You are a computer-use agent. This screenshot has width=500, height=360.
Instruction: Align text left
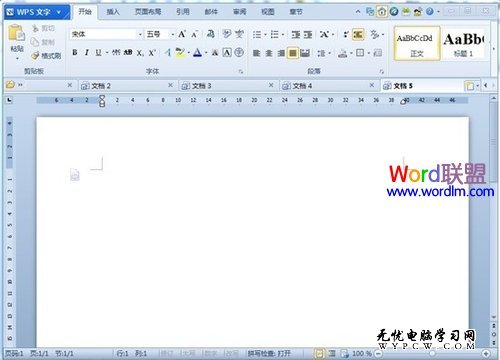point(256,53)
